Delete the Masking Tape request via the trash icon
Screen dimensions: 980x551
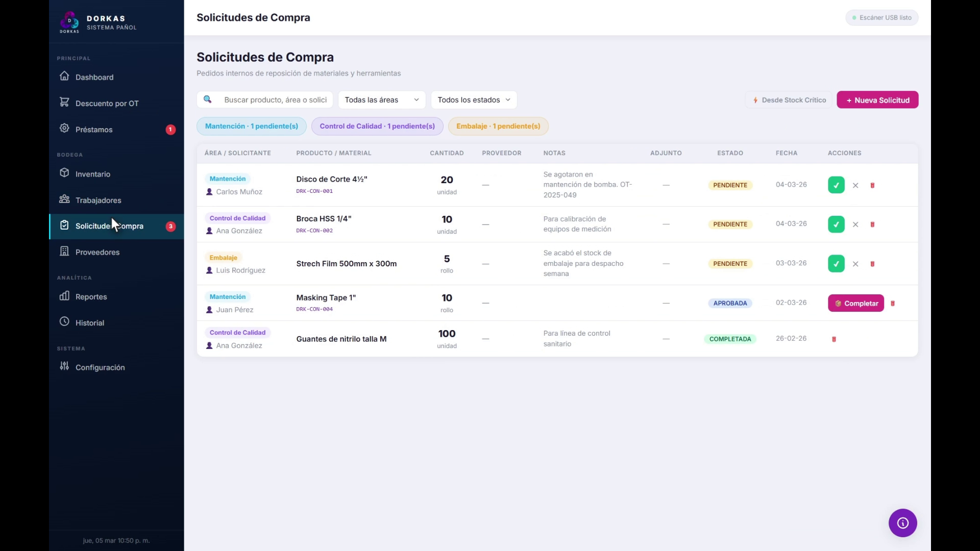point(893,304)
